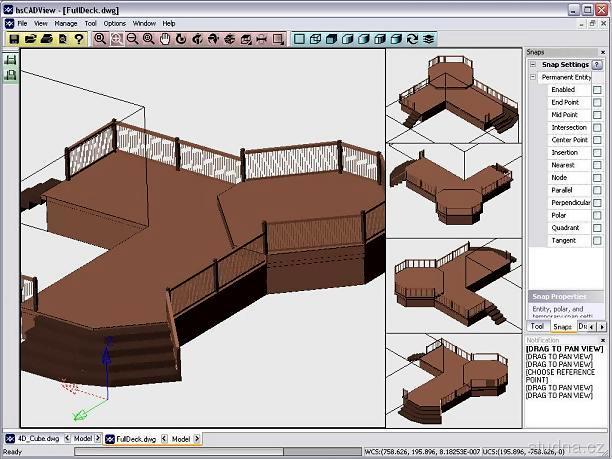
Task: Enable the Mid Point snap checkbox
Action: click(597, 115)
